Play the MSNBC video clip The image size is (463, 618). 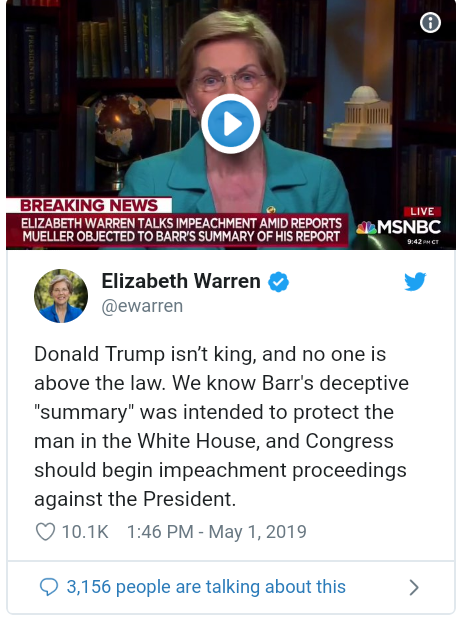click(x=231, y=124)
